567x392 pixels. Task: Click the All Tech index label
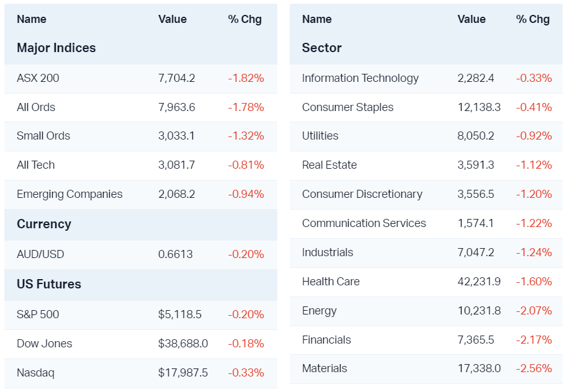36,165
